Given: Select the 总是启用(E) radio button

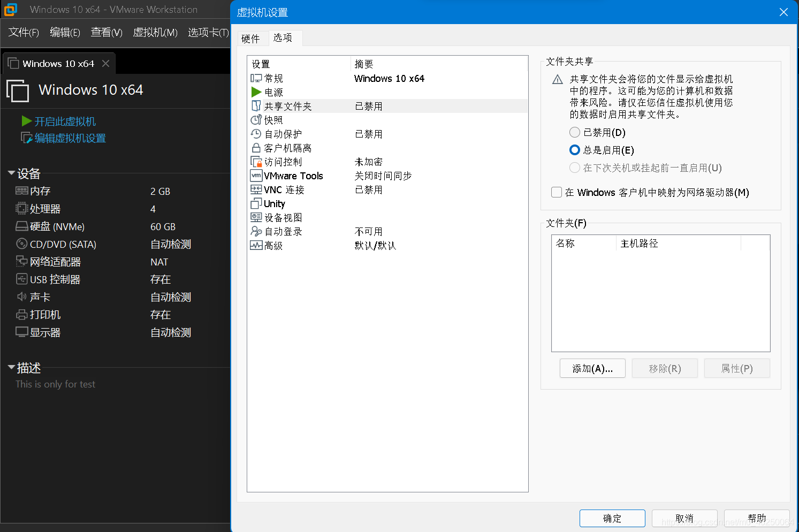Looking at the screenshot, I should pyautogui.click(x=575, y=150).
